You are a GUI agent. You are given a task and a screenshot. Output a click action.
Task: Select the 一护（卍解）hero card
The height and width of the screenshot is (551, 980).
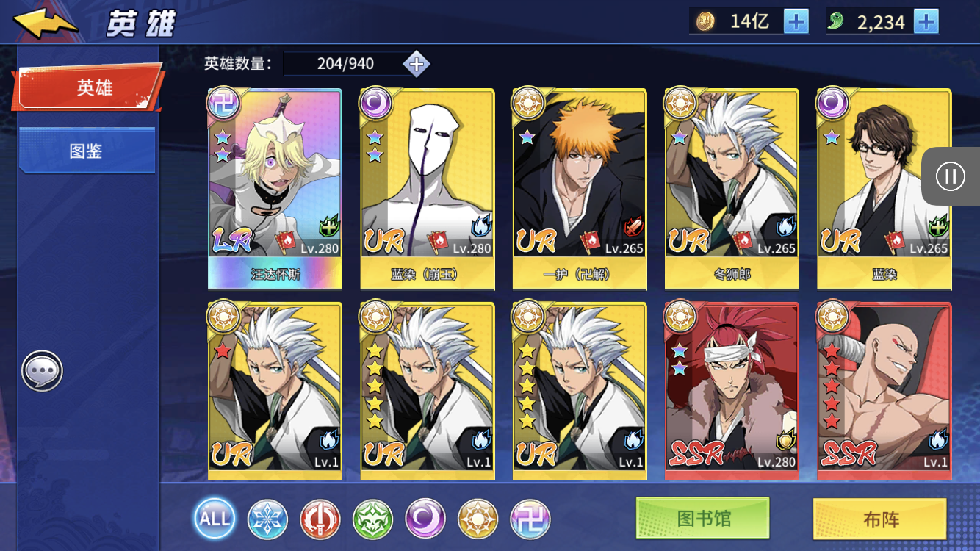pos(580,189)
